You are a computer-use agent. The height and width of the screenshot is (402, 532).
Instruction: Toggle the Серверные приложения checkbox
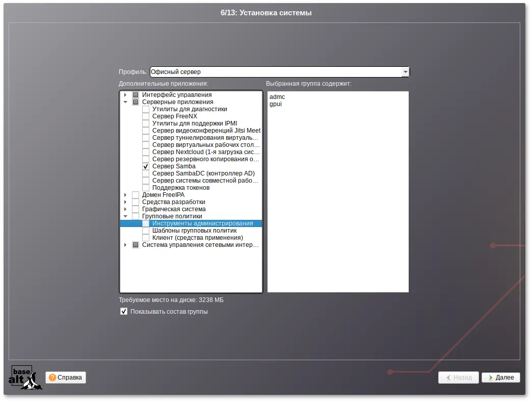136,102
